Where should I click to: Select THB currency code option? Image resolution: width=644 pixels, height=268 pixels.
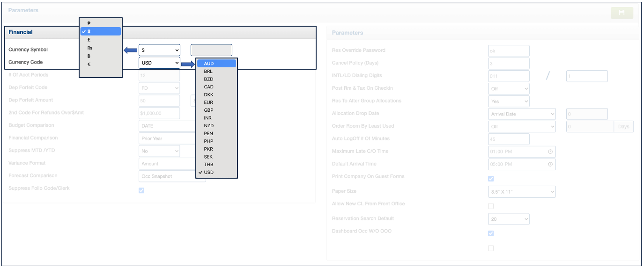tap(209, 165)
